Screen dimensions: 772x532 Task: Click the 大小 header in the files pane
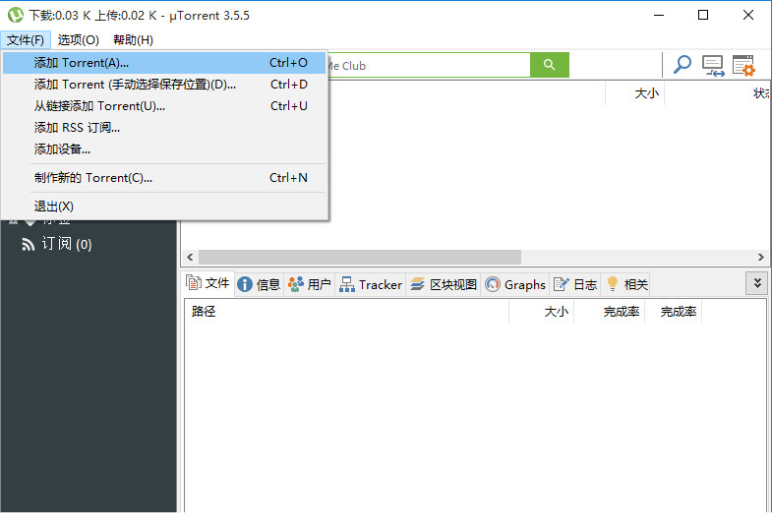(542, 312)
